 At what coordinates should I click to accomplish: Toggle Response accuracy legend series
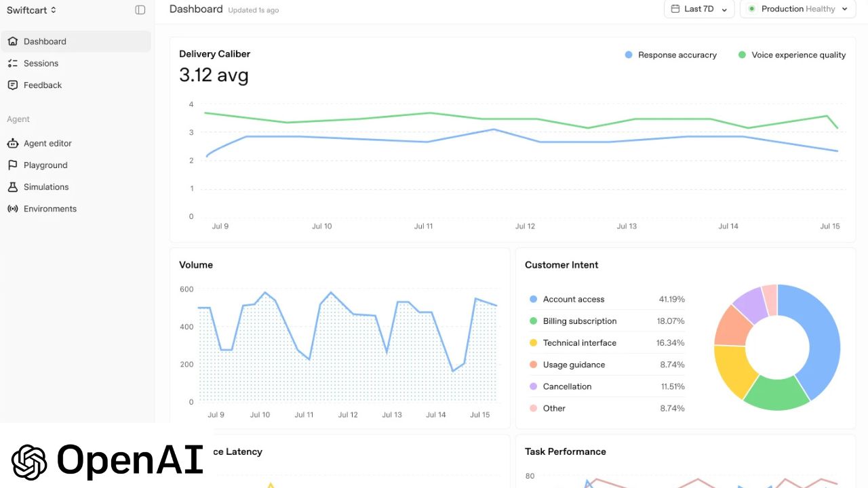point(671,55)
